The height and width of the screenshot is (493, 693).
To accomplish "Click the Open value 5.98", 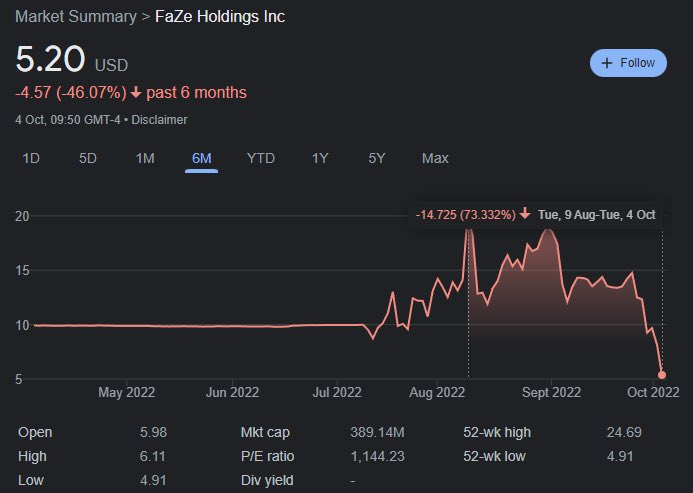I will 153,432.
